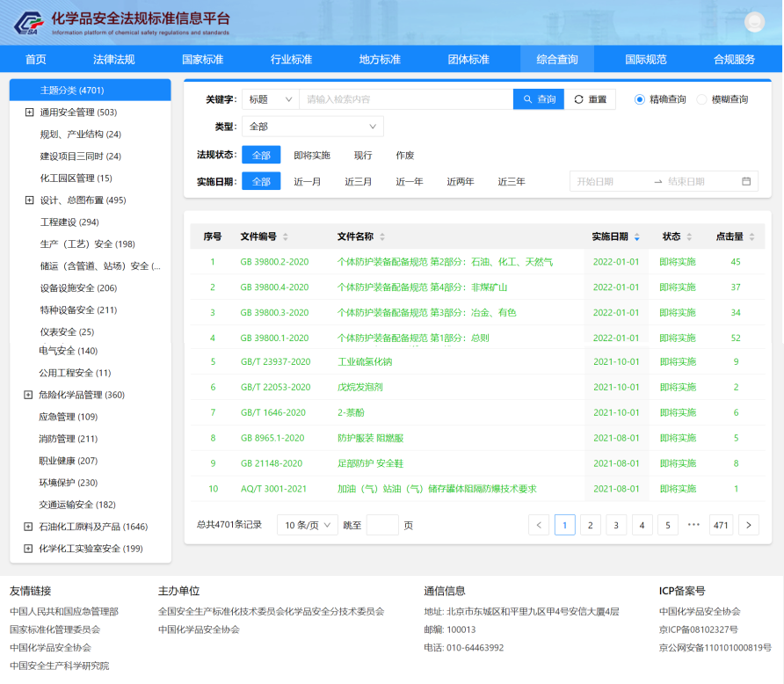The height and width of the screenshot is (684, 784).
Task: Sort by 实施日期 column sort icon
Action: [x=637, y=237]
